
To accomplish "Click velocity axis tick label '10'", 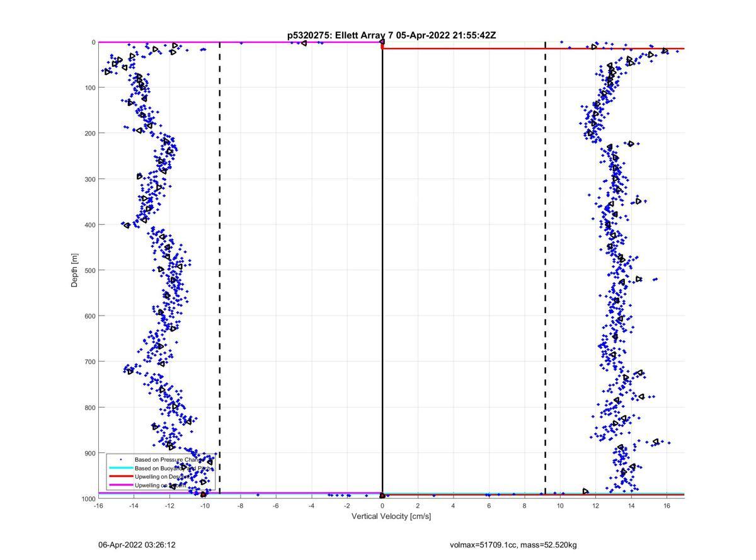I will click(560, 506).
